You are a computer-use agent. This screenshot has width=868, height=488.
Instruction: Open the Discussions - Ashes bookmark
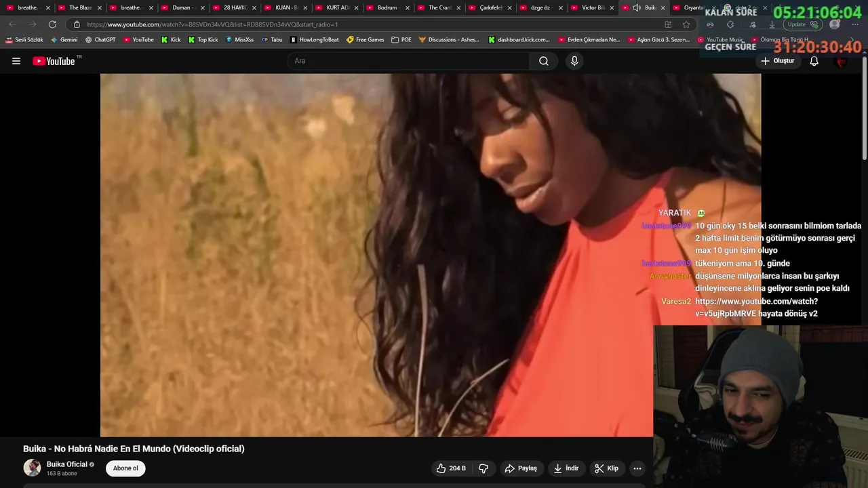pyautogui.click(x=449, y=40)
